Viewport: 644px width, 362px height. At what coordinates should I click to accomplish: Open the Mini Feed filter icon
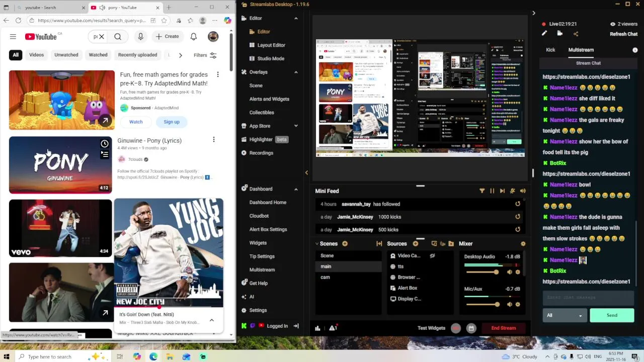tap(482, 191)
